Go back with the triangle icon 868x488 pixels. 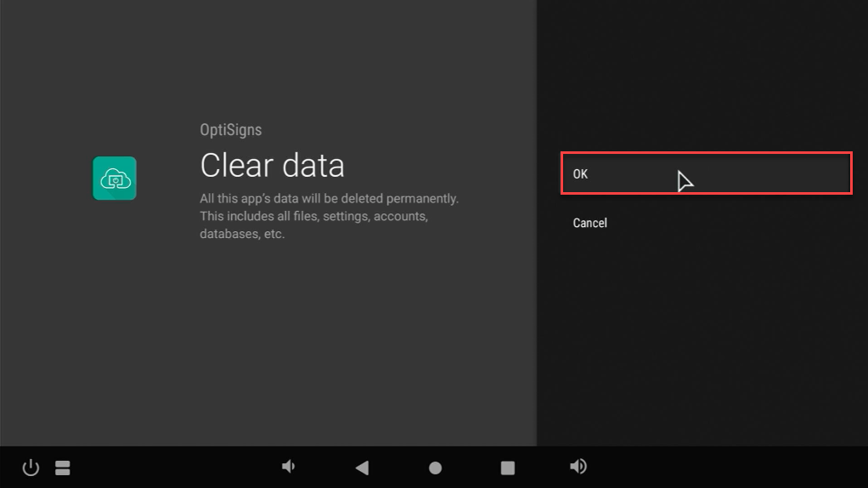pos(362,468)
